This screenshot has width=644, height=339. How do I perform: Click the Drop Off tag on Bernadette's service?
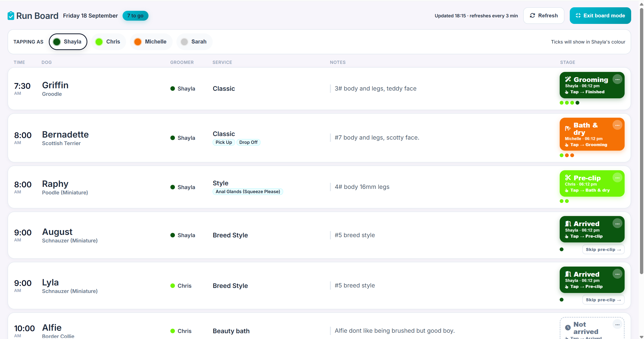(248, 142)
